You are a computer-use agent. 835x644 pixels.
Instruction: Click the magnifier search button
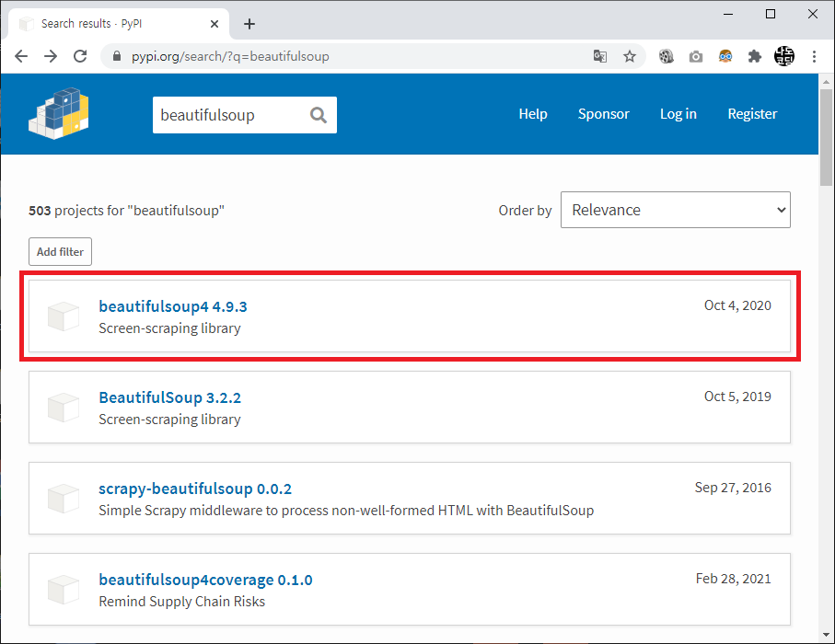tap(319, 114)
